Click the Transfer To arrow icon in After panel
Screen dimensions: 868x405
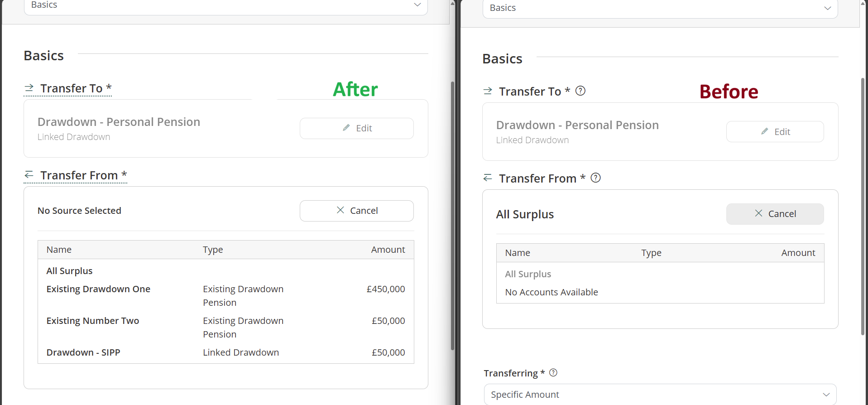[x=29, y=88]
